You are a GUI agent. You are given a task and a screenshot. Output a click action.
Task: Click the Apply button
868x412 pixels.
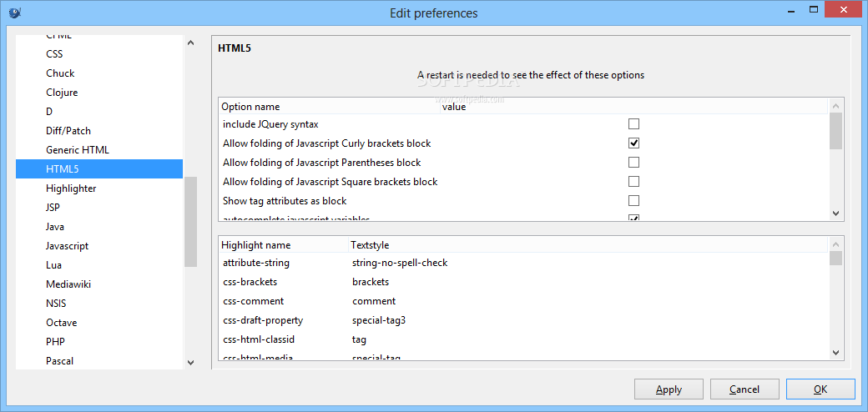[x=669, y=389]
